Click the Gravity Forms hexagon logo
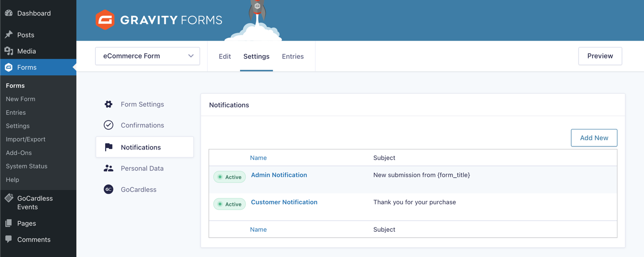Viewport: 644px width, 257px height. tap(105, 20)
